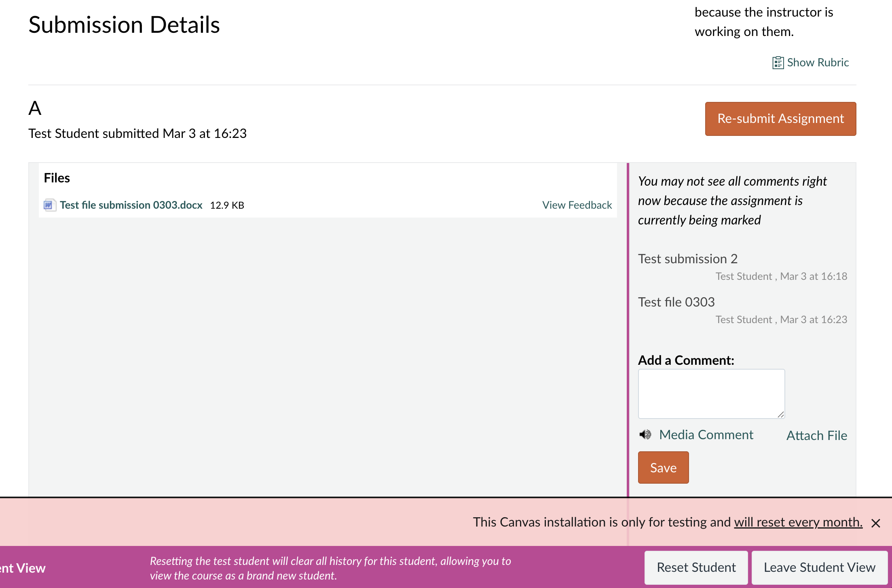
Task: Dismiss the Canvas testing notice banner
Action: point(876,523)
